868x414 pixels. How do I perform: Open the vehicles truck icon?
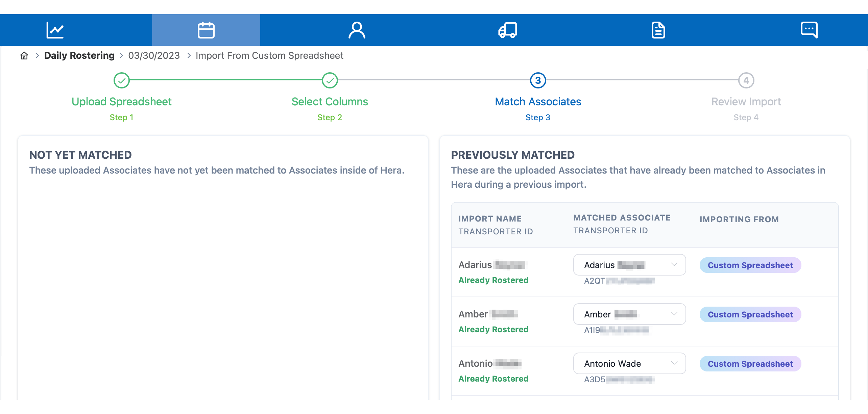[507, 30]
